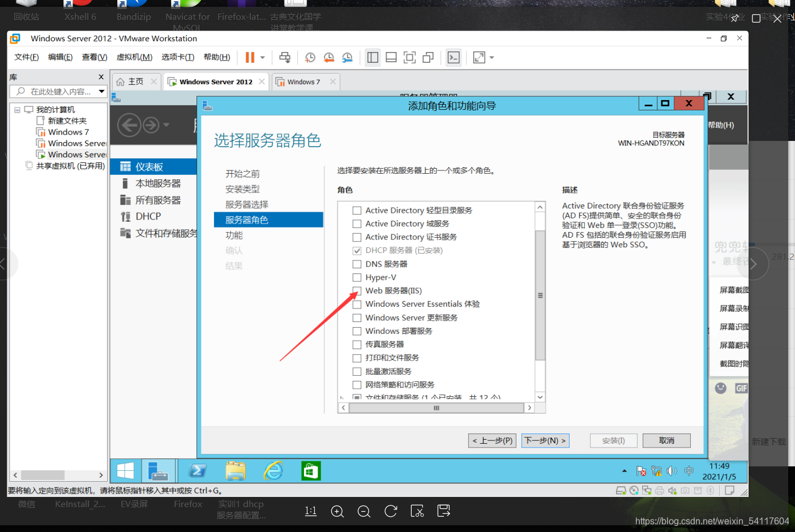Go to 服务器选择 wizard step
The image size is (795, 532).
(x=247, y=204)
